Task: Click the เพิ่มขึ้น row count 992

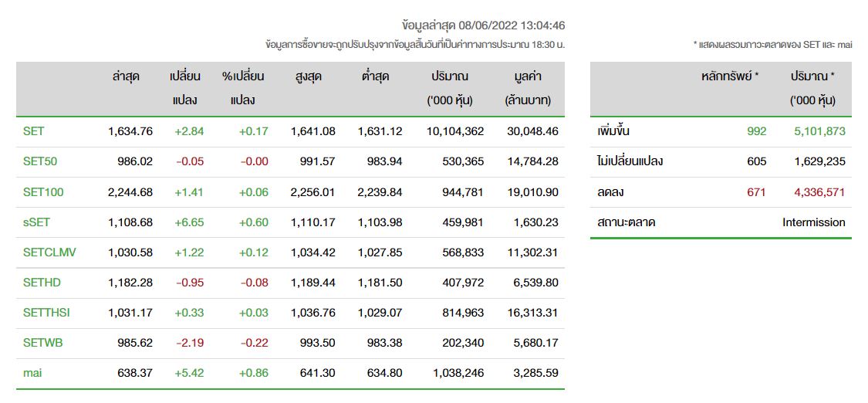Action: tap(756, 131)
